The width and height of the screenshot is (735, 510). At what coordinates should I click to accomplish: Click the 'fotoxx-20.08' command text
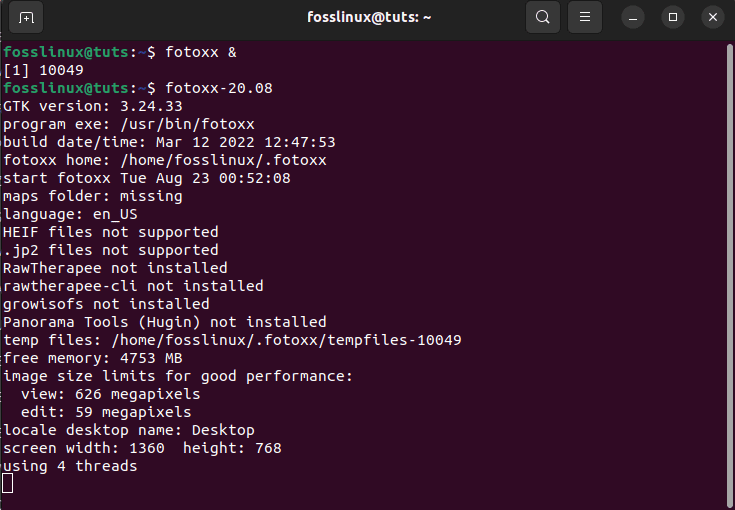click(x=219, y=88)
